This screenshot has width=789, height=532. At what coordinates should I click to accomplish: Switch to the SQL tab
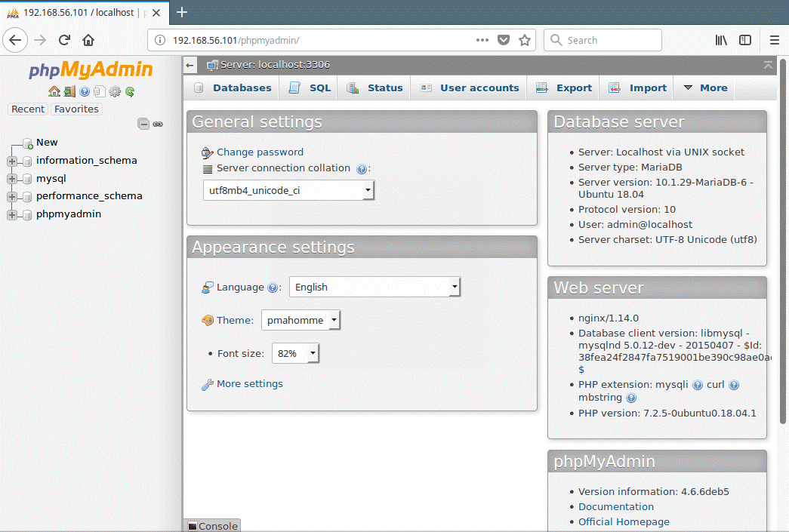tap(310, 88)
